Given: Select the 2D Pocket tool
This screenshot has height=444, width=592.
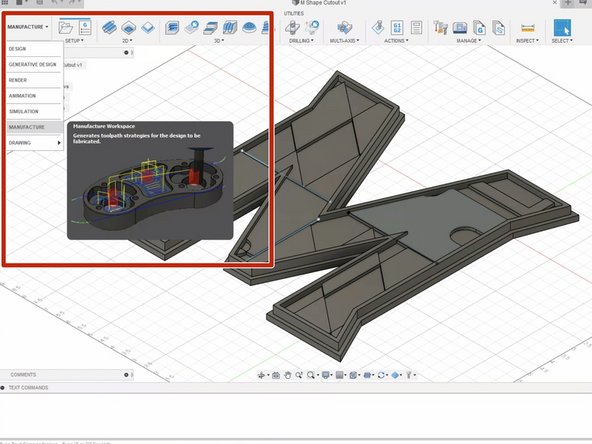Looking at the screenshot, I should pyautogui.click(x=129, y=28).
